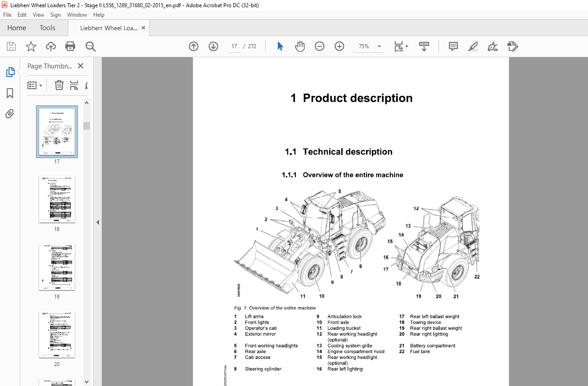Click thumbnail panel scroll up arrow

pos(86,103)
